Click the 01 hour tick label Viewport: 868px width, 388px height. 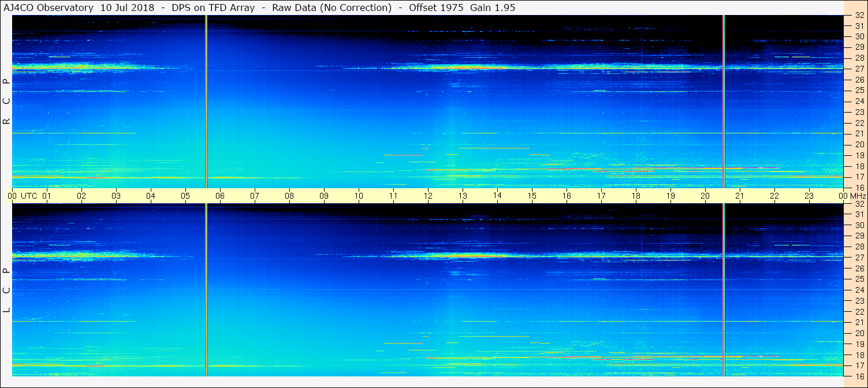coord(47,196)
